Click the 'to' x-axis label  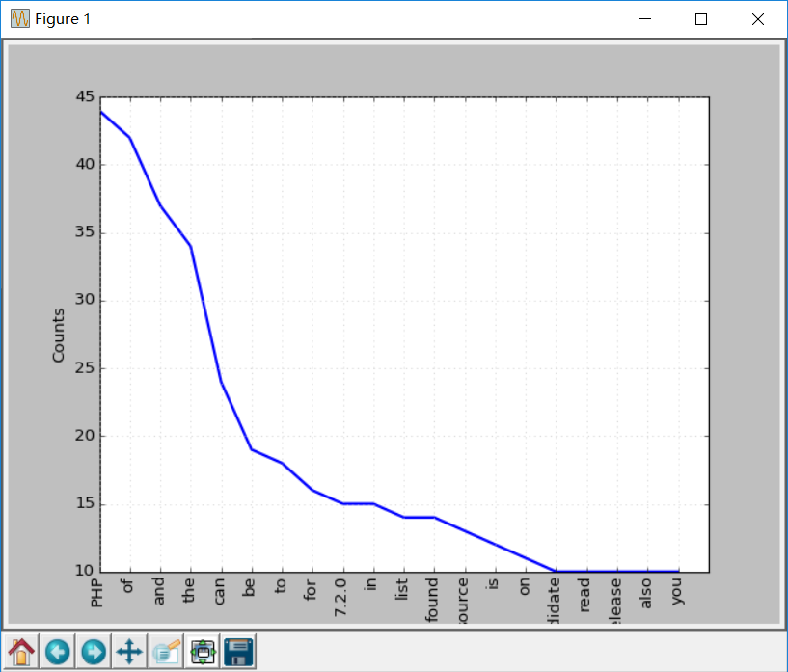click(281, 585)
